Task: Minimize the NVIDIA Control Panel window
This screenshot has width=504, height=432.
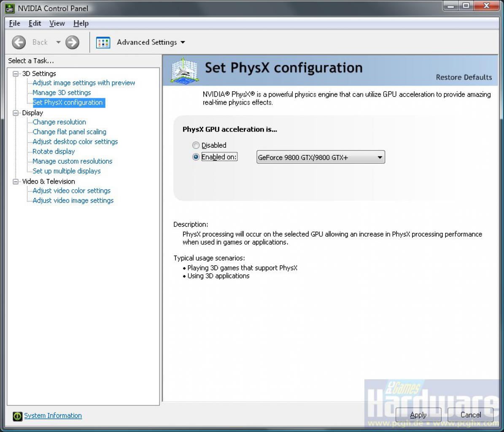Action: [450, 6]
